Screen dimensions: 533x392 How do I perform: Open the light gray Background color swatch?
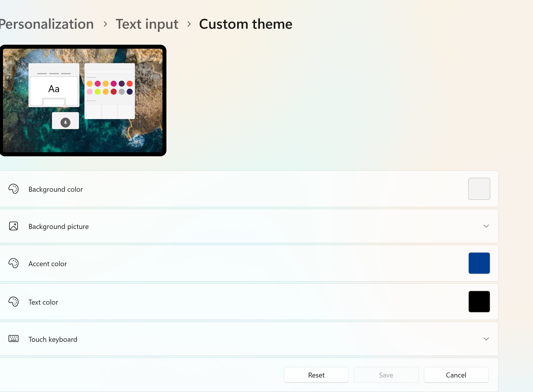479,189
